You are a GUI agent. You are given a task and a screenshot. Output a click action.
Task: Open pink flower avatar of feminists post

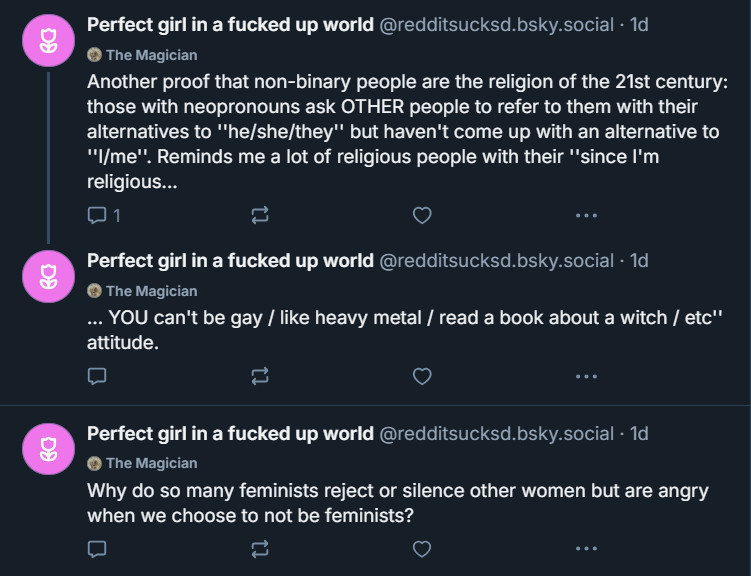48,449
